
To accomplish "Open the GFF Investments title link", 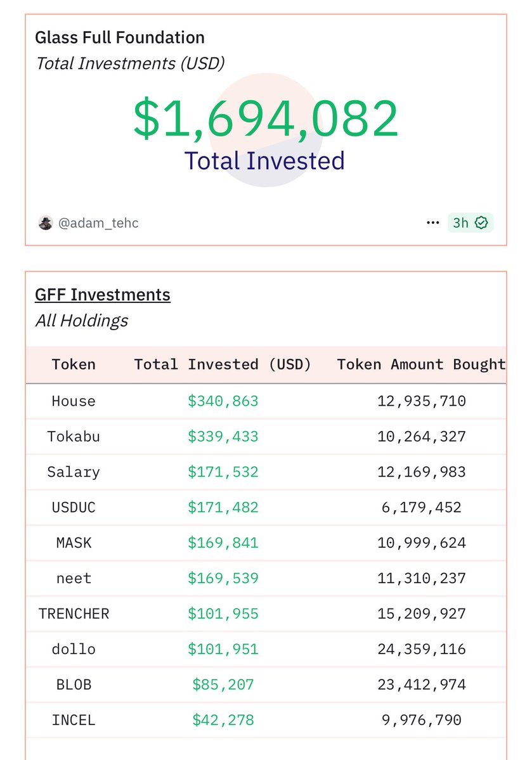I will pyautogui.click(x=103, y=295).
